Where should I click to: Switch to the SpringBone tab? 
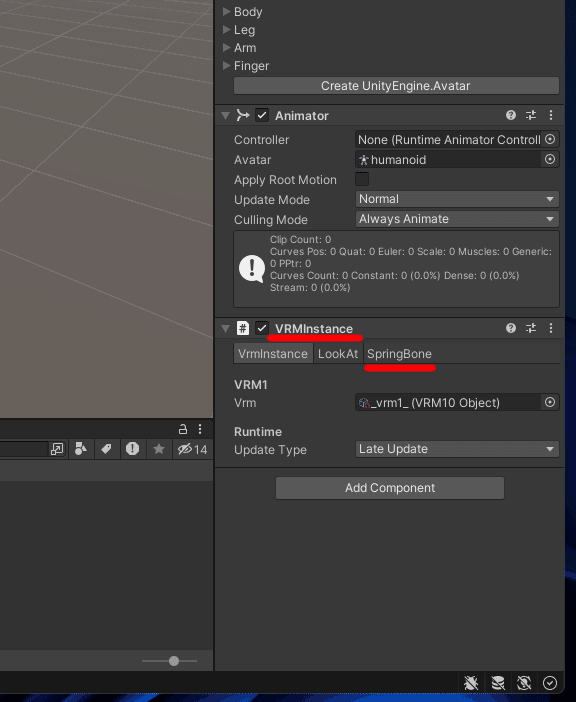399,354
